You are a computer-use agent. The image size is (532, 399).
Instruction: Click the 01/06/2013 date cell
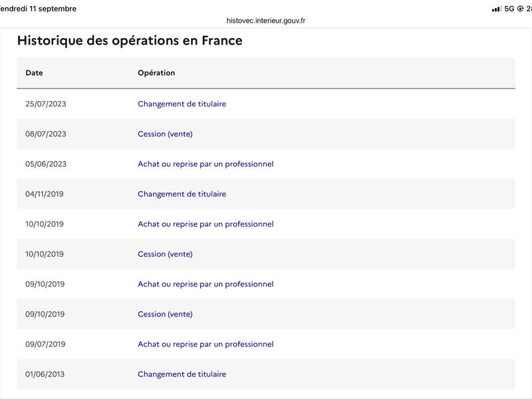click(45, 374)
